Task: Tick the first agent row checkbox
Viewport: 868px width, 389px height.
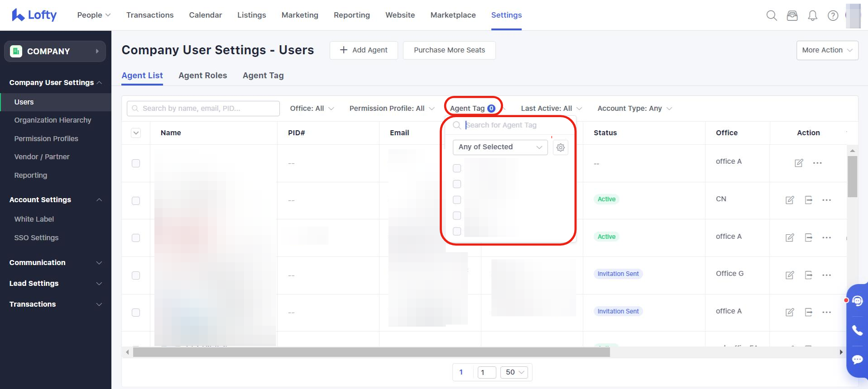Action: coord(136,163)
